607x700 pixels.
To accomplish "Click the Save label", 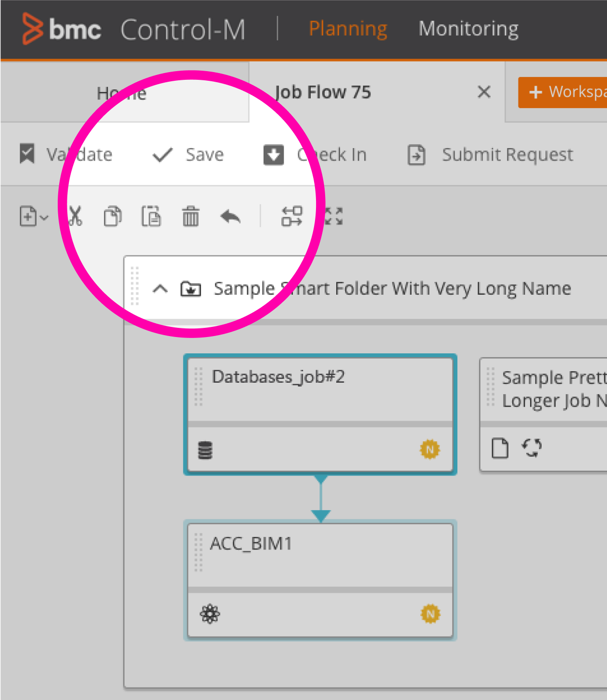I will click(x=205, y=154).
